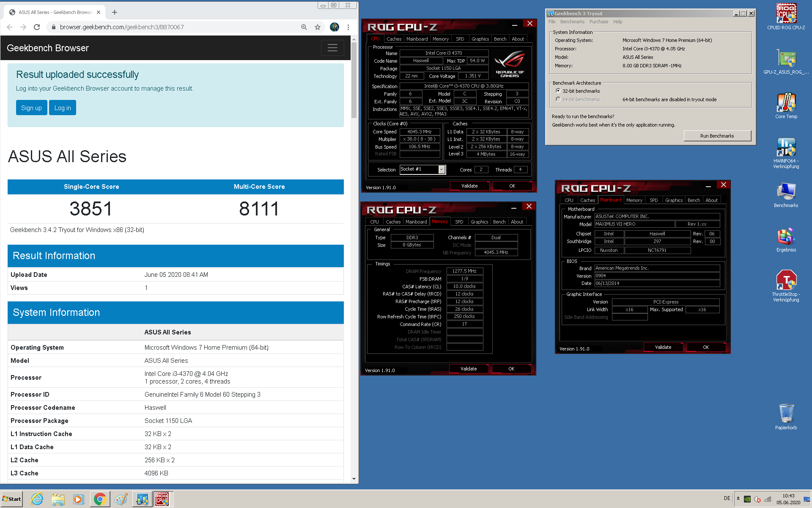Click Validate in the Memory CPU-Z window

point(469,369)
